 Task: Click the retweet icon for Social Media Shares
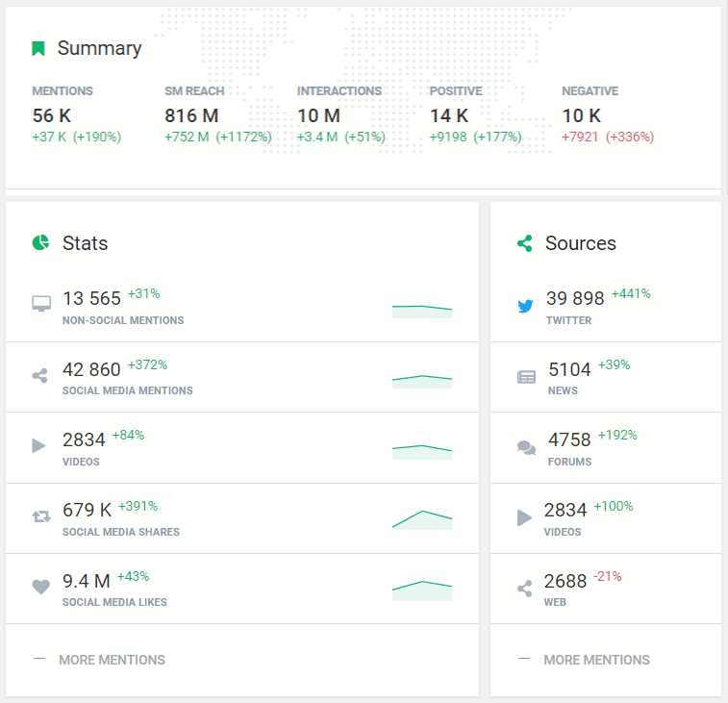pos(41,516)
